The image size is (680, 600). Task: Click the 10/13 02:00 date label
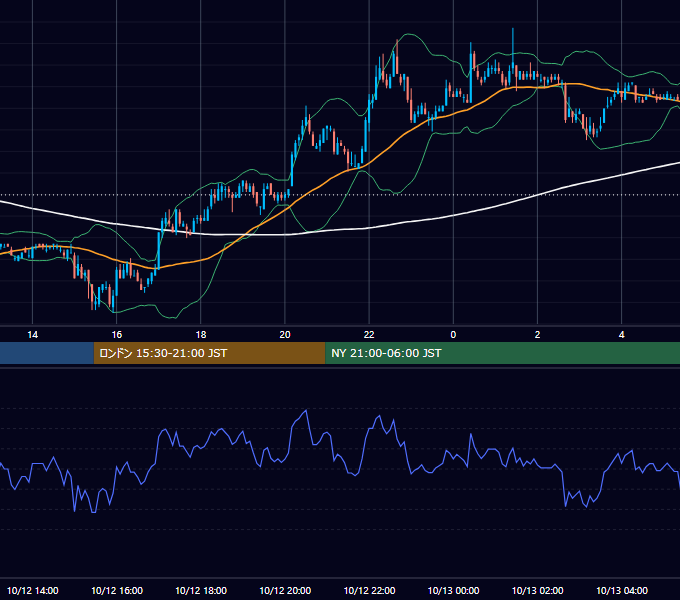coord(537,590)
